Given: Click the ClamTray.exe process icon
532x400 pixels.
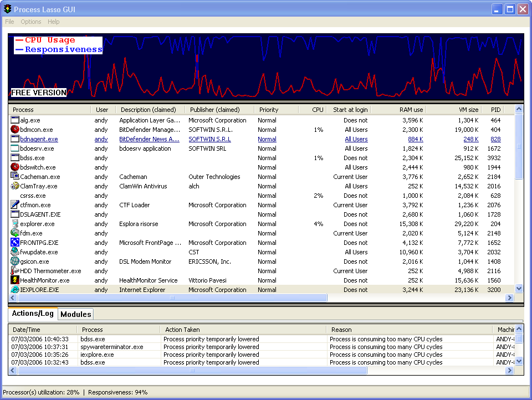Looking at the screenshot, I should click(x=15, y=186).
